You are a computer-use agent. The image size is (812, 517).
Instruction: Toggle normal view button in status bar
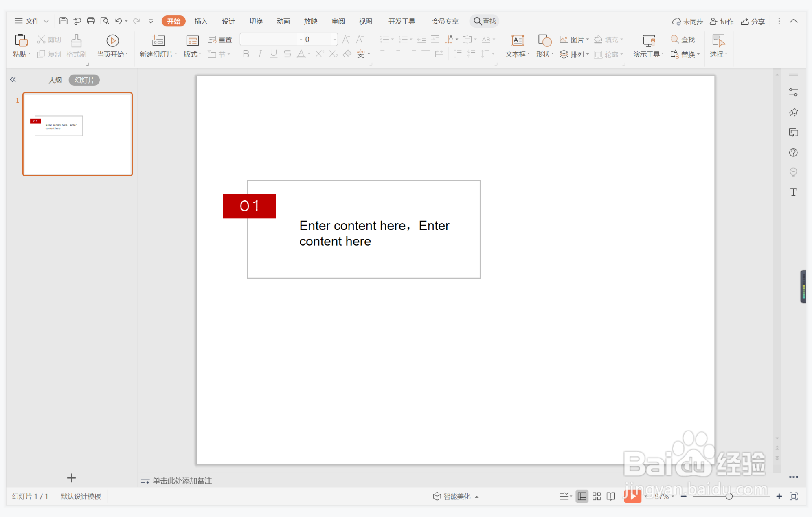coord(582,496)
